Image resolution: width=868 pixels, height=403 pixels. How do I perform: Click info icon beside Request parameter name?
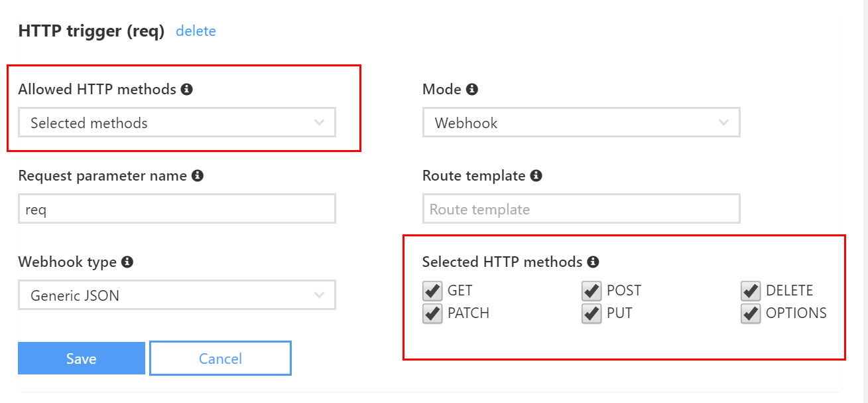(197, 175)
